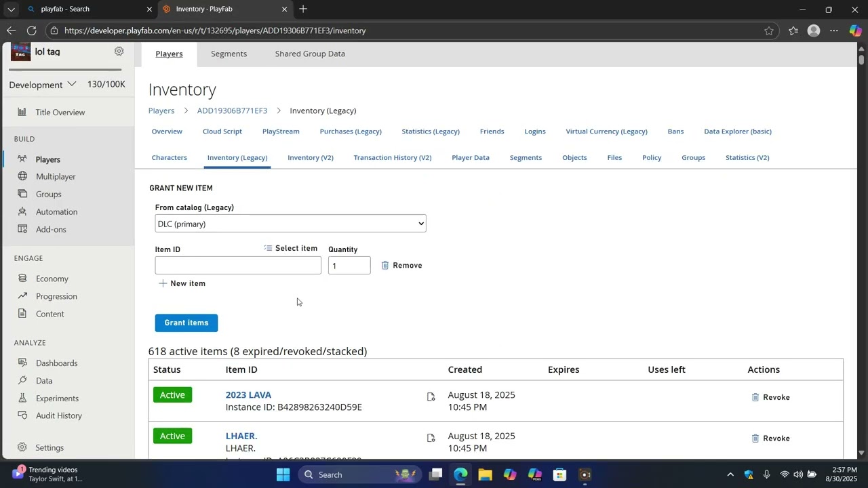
Task: Open the Friends player tab
Action: point(492,131)
